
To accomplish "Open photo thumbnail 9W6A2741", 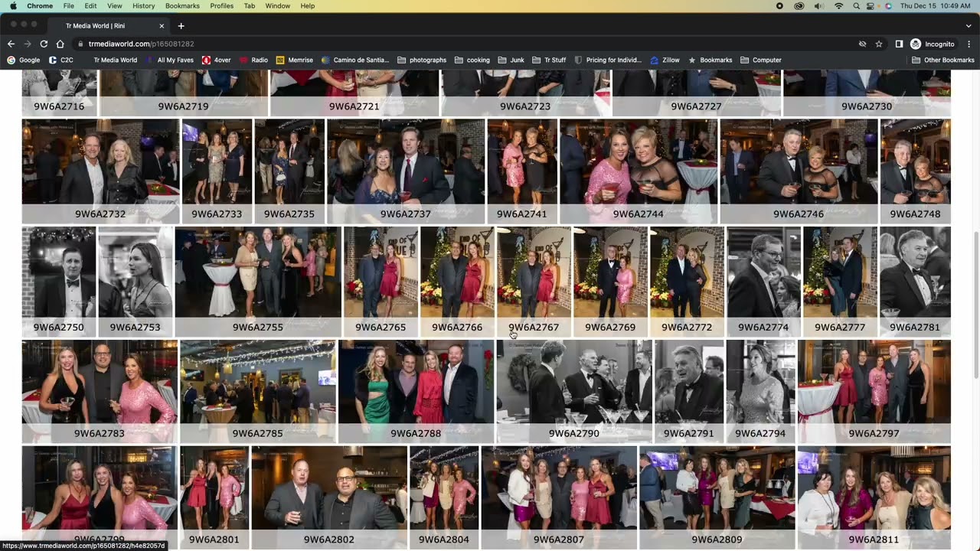I will click(x=522, y=171).
